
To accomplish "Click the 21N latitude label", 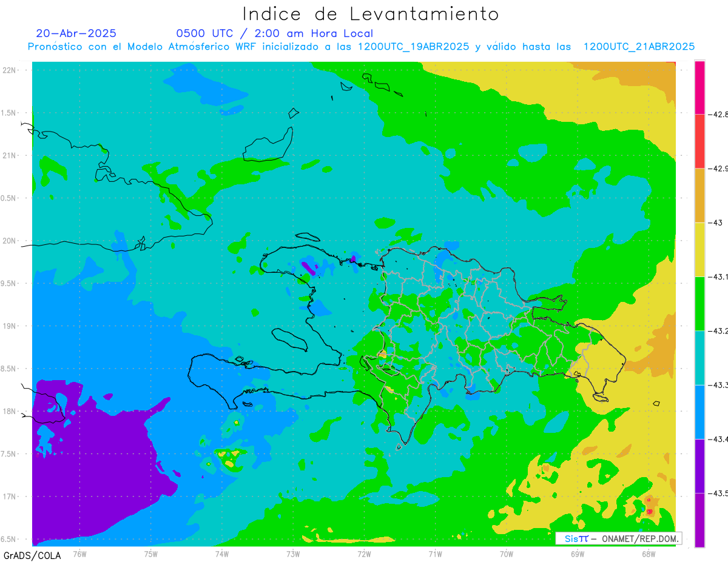I will [x=10, y=155].
